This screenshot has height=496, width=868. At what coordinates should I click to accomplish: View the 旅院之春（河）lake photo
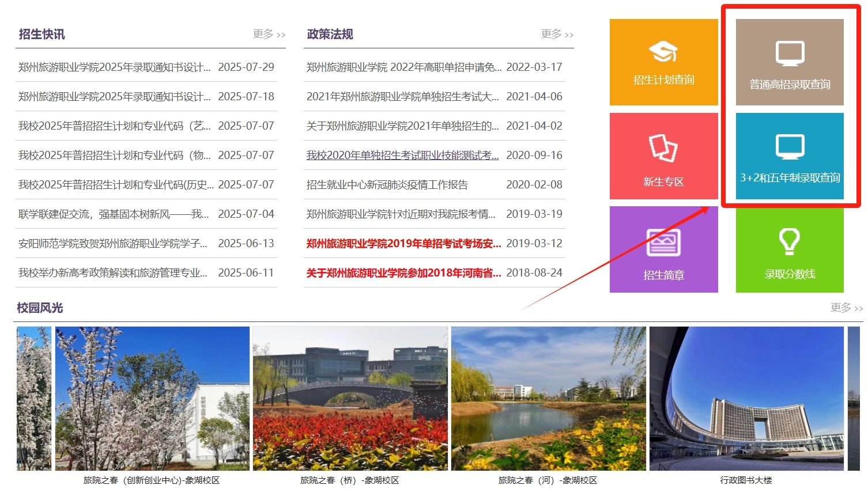pos(548,399)
